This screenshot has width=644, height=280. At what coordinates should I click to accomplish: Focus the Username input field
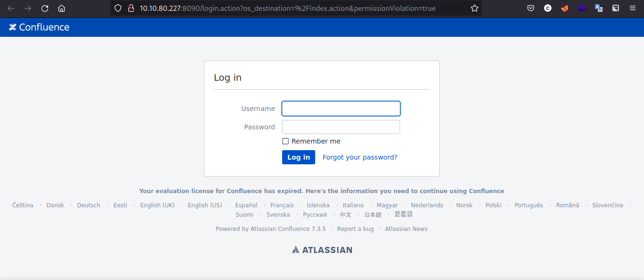click(341, 109)
